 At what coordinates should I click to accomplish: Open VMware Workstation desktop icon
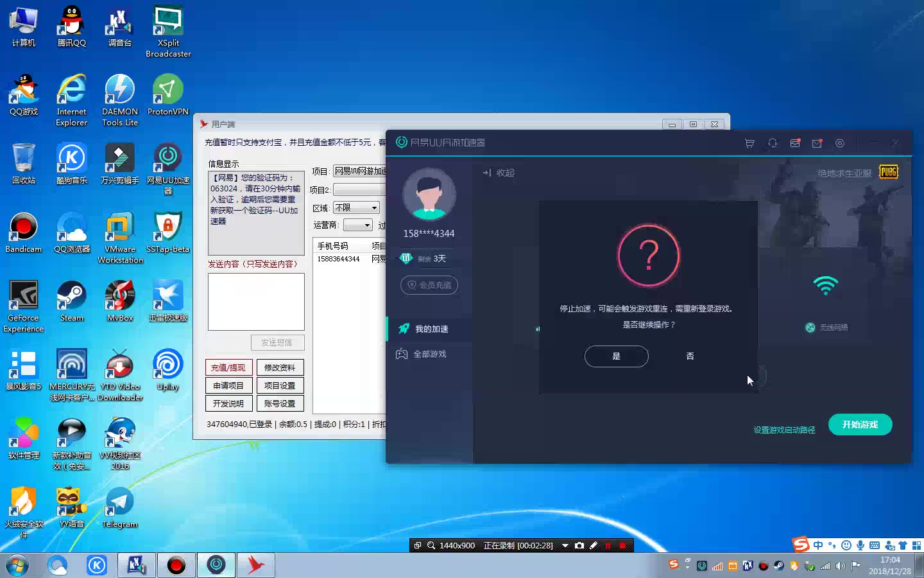120,238
